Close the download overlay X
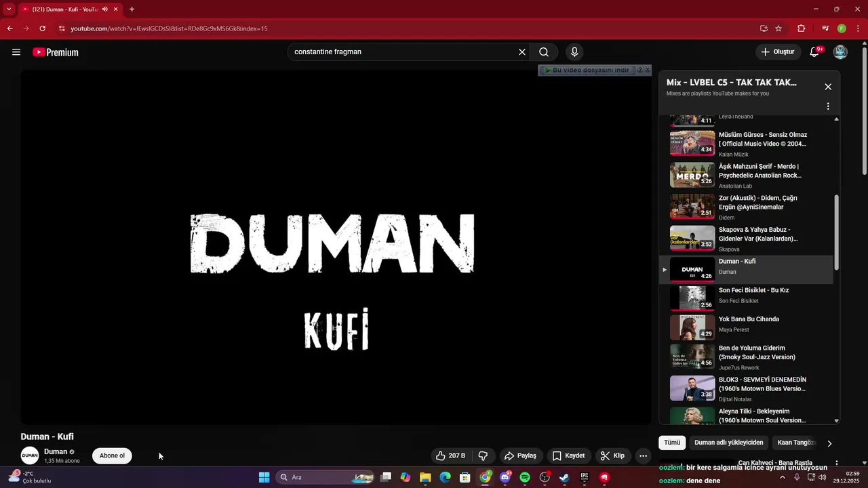 [648, 70]
